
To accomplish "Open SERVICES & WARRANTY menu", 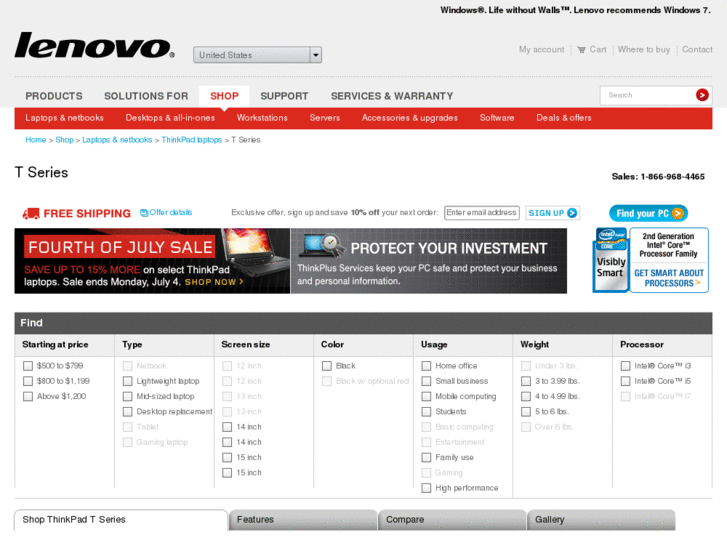I will point(392,96).
